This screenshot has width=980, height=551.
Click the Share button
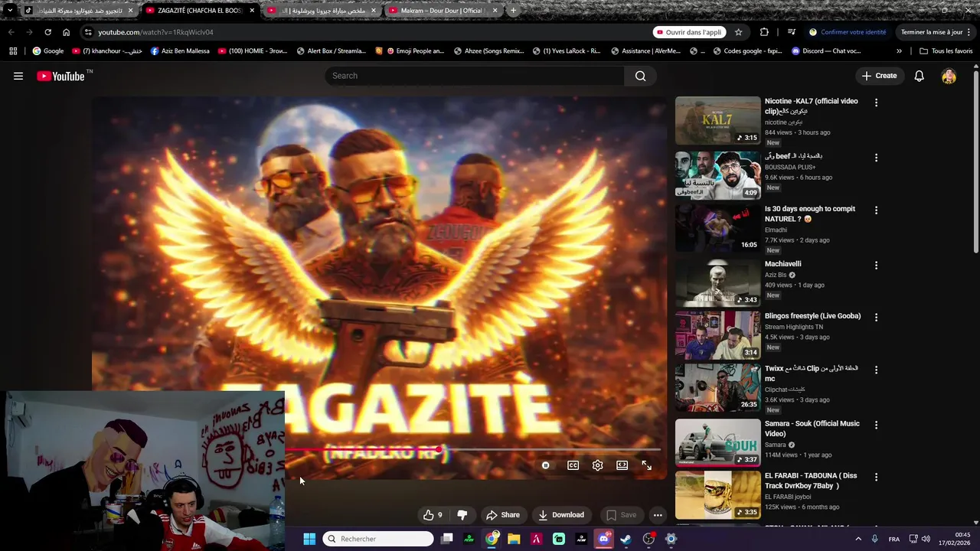tap(503, 515)
